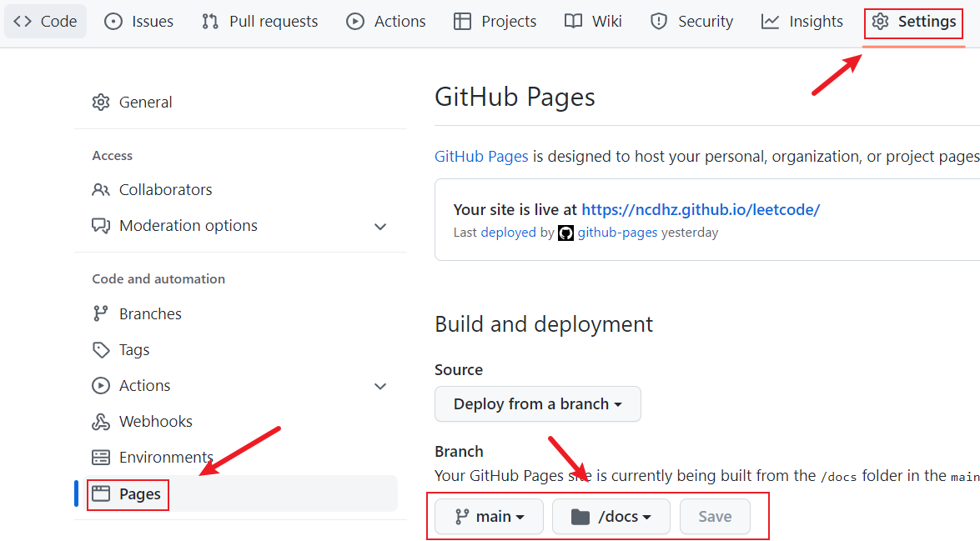Click the branch icon in main selector
This screenshot has height=541, width=980.
(x=462, y=517)
